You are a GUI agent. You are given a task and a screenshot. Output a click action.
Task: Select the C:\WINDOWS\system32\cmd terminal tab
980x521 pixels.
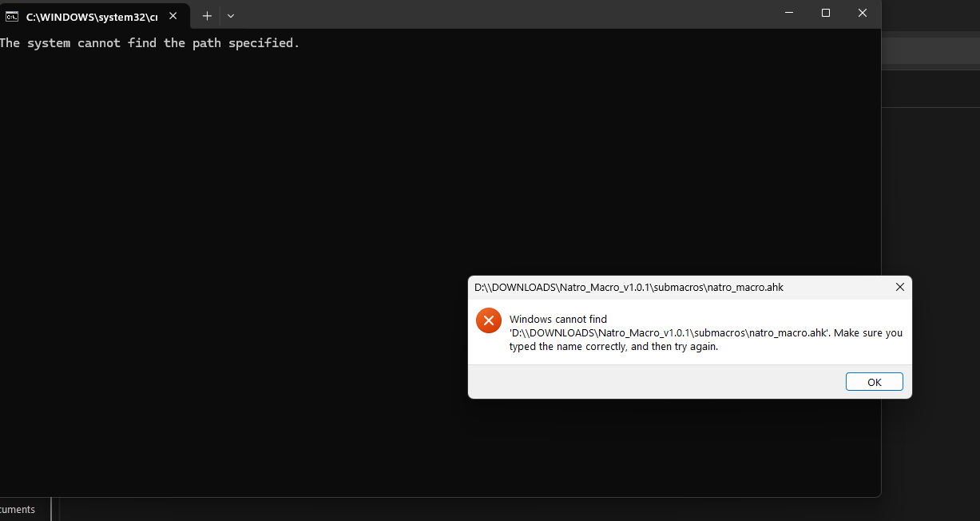pyautogui.click(x=94, y=15)
